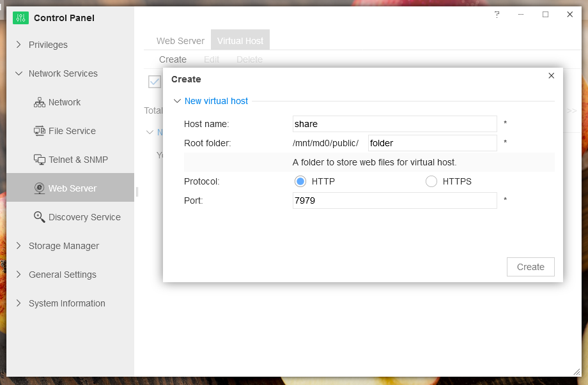Viewport: 588px width, 385px height.
Task: Expand the Privileges section
Action: pos(19,45)
